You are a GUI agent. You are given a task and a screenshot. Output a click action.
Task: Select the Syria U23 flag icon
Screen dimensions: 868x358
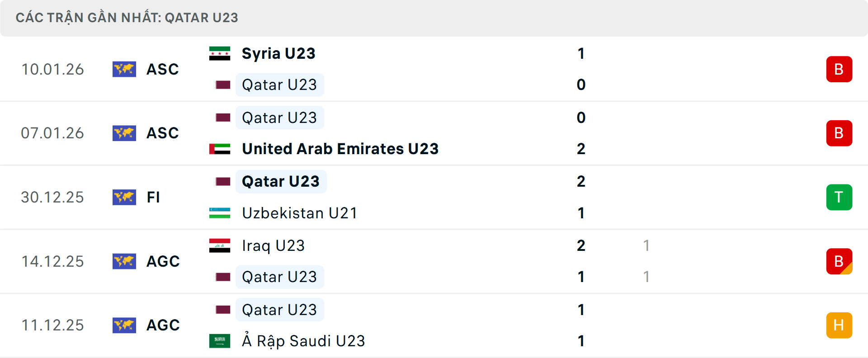220,52
